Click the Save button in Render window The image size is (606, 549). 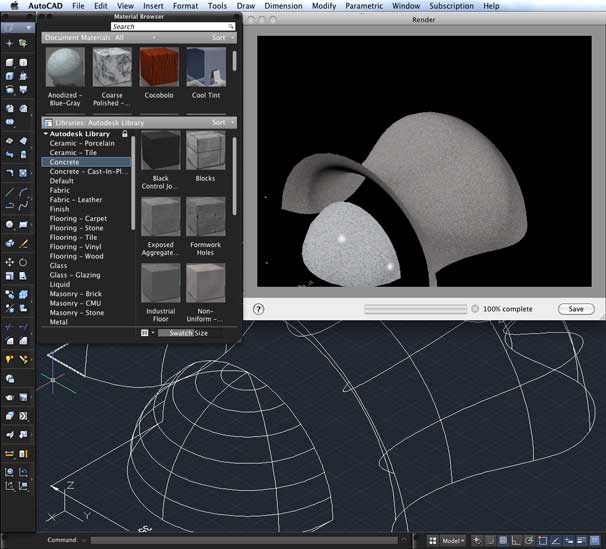point(576,309)
